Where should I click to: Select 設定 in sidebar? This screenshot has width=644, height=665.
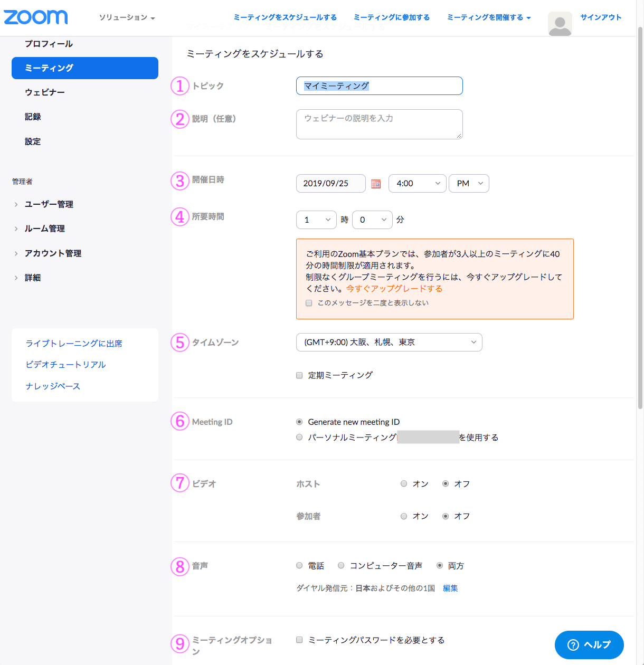point(33,141)
